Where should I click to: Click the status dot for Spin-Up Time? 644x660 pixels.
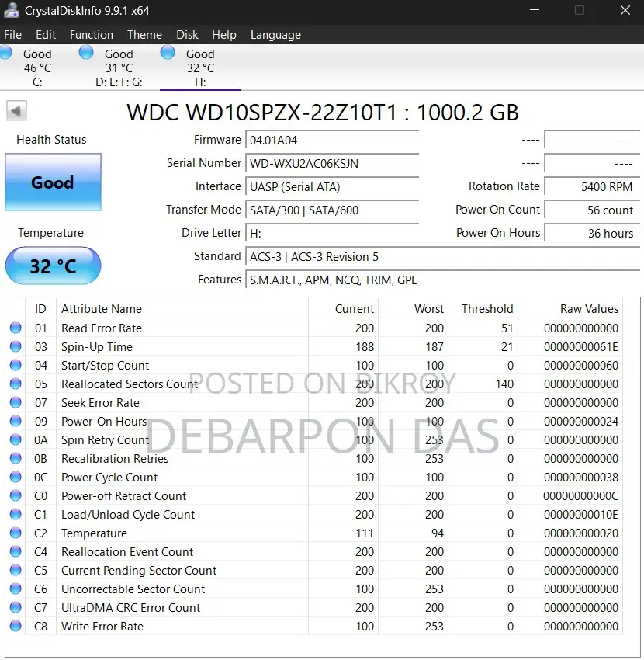pos(16,346)
